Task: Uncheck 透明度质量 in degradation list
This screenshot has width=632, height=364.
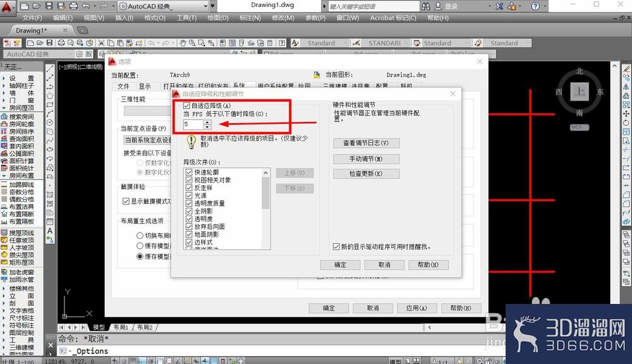Action: (x=189, y=203)
